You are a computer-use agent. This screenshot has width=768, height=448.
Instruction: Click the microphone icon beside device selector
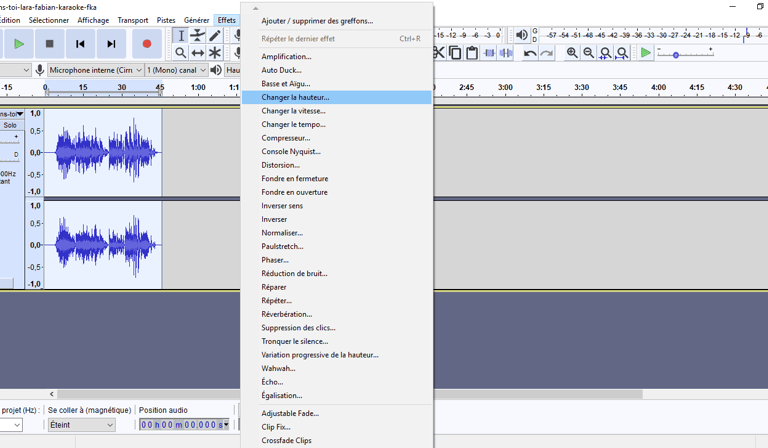click(40, 70)
